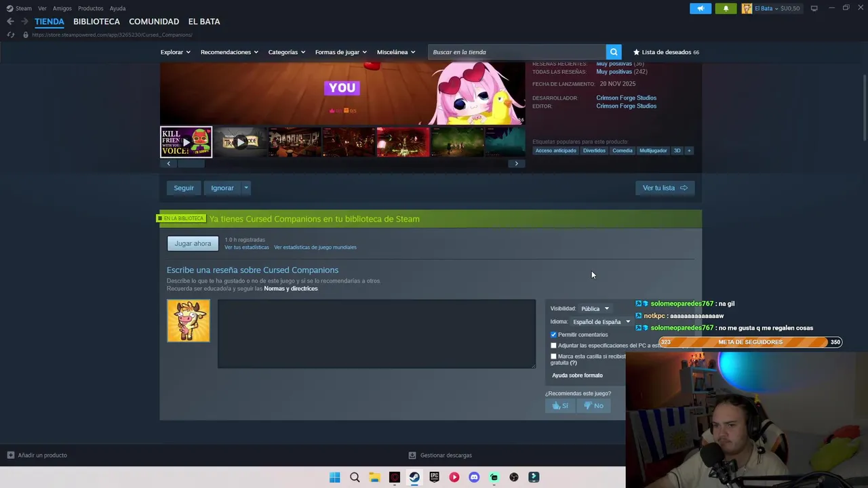Screen dimensions: 868x488
Task: Reload the store page
Action: tap(10, 35)
